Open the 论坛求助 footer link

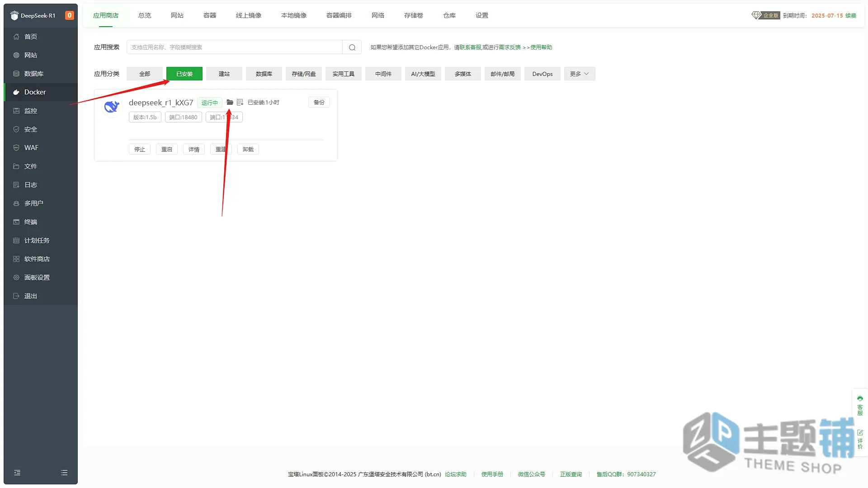pyautogui.click(x=455, y=474)
